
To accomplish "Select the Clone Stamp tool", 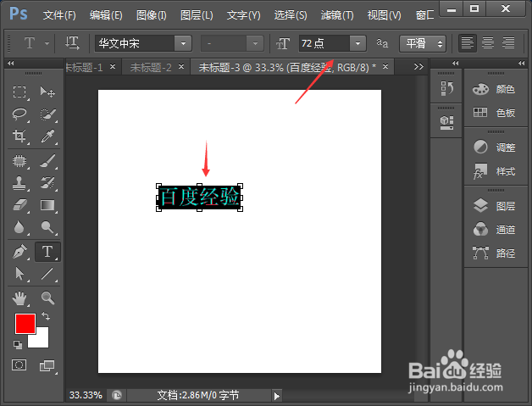I will pyautogui.click(x=19, y=183).
